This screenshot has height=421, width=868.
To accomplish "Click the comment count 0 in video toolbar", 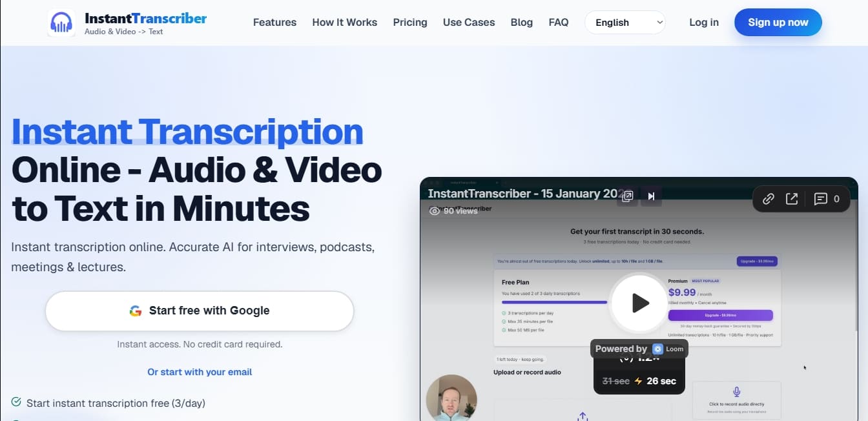I will coord(837,199).
